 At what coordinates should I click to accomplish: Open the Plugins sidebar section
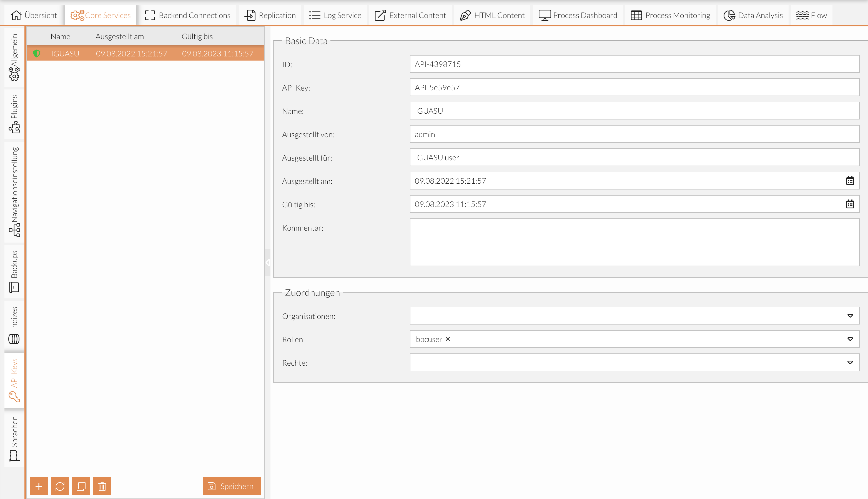(x=14, y=114)
